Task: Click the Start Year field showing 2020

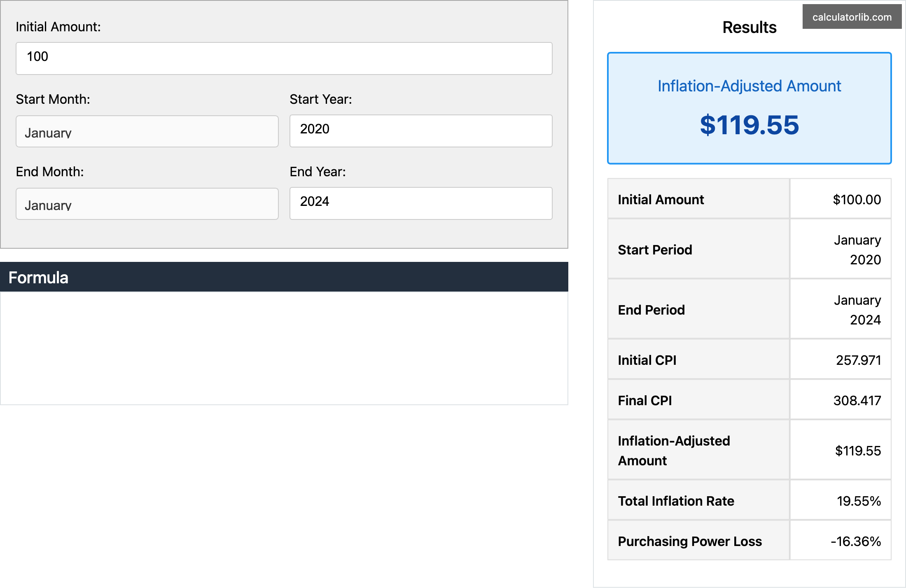Action: pos(420,131)
